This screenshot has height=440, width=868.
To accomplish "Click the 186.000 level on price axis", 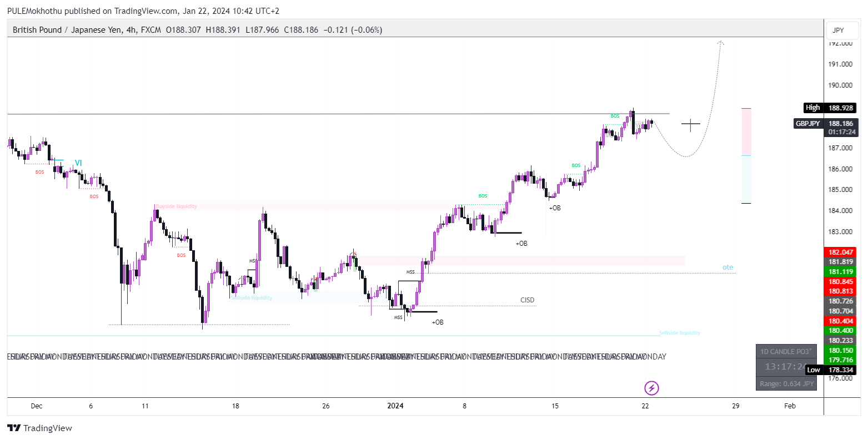I will coord(840,169).
